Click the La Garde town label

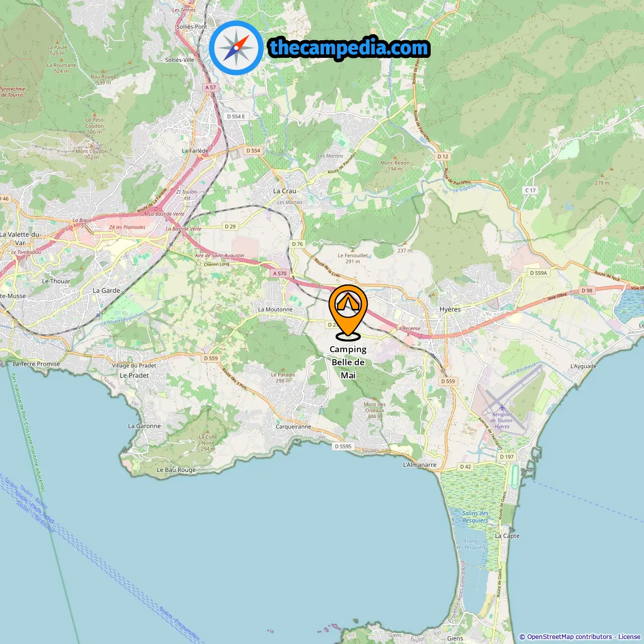(106, 291)
